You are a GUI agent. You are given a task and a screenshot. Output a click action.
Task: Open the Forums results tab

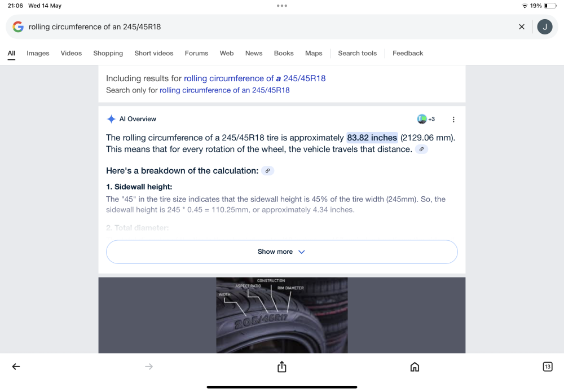click(x=196, y=53)
